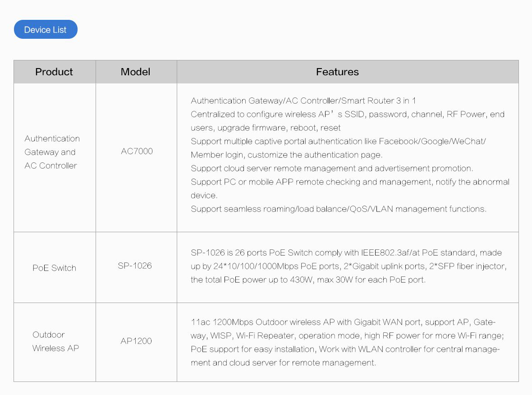Select the Product column header
The image size is (532, 395).
(x=54, y=72)
